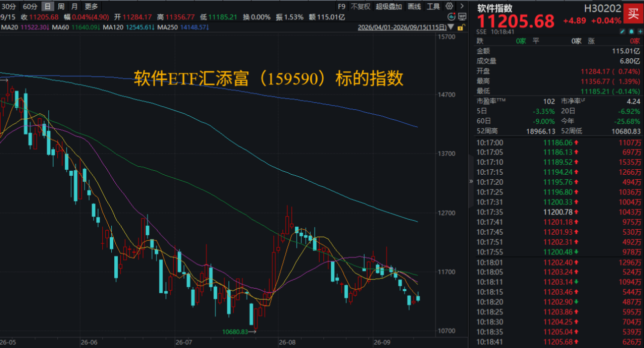Open the date range 2026/04/01-2026/09/15 selector
This screenshot has width=644, height=348.
402,27
